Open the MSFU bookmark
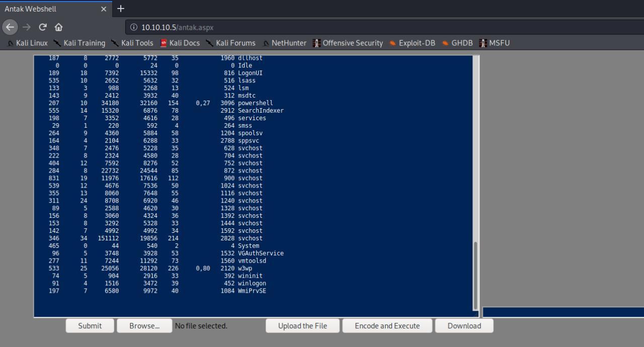644x347 pixels. tap(495, 43)
